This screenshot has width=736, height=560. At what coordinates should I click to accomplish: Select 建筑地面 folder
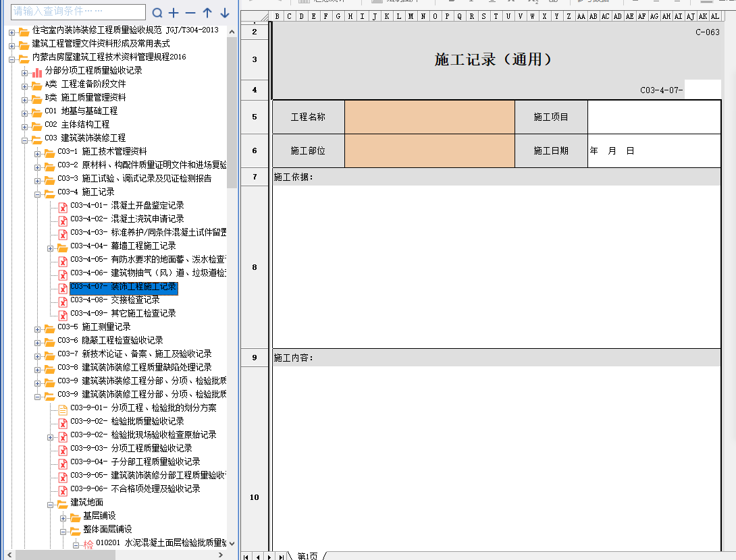(86, 503)
